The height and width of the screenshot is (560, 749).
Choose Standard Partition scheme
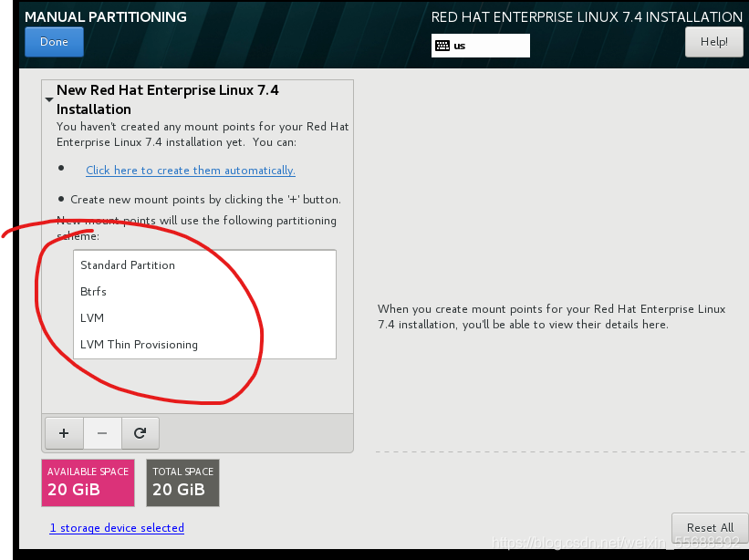coord(204,265)
